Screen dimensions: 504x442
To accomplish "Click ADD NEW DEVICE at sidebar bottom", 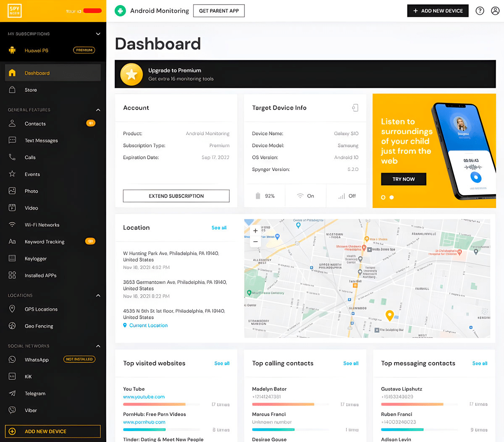I will [x=53, y=431].
